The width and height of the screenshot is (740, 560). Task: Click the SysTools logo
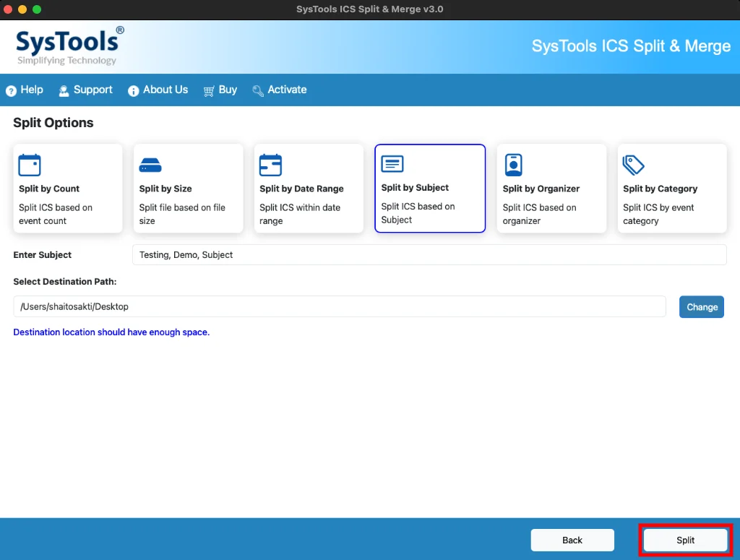tap(70, 46)
